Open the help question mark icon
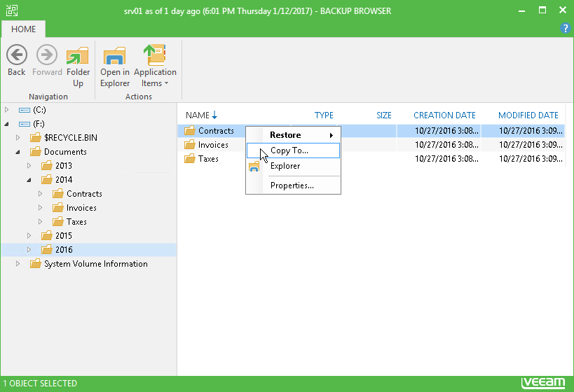Image resolution: width=574 pixels, height=392 pixels. (565, 28)
